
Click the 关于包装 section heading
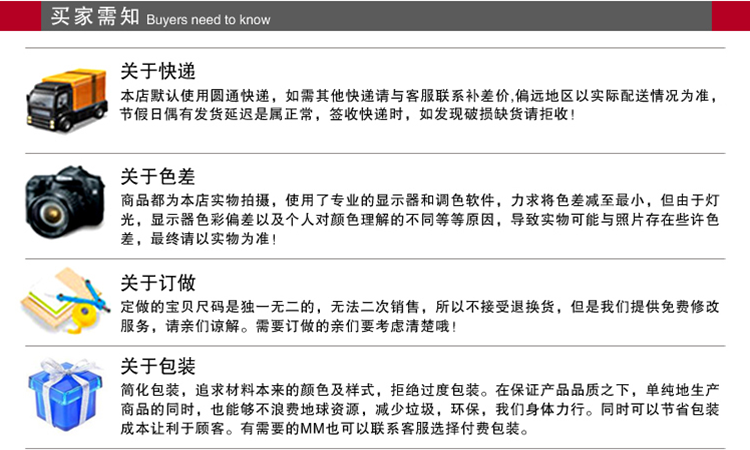pos(157,365)
